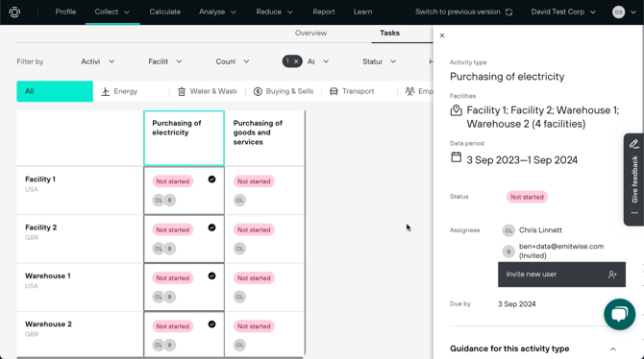
Task: Click the Emitwise logo icon
Action: (x=14, y=12)
